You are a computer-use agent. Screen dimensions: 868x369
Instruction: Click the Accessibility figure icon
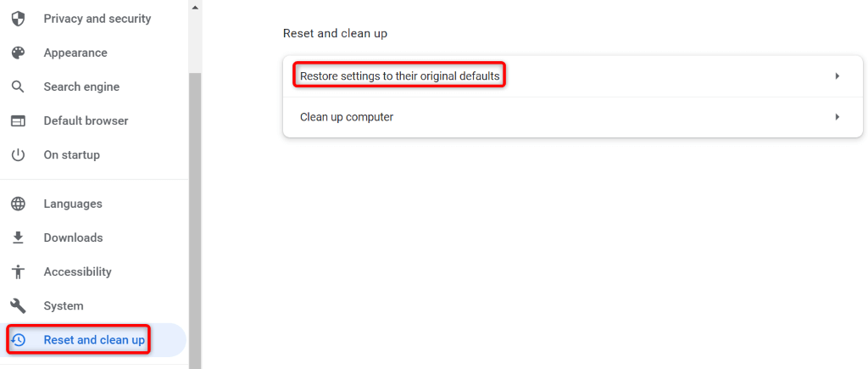click(18, 271)
